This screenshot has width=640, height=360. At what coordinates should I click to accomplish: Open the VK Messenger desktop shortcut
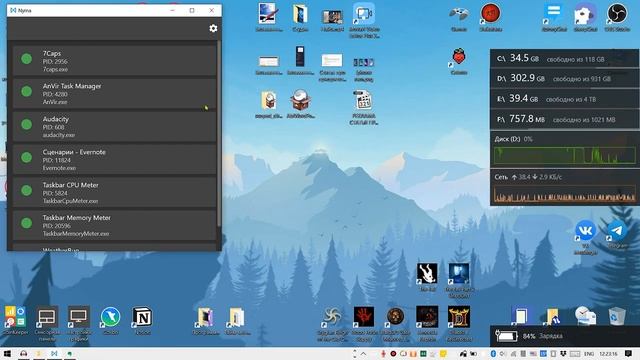coord(585,231)
